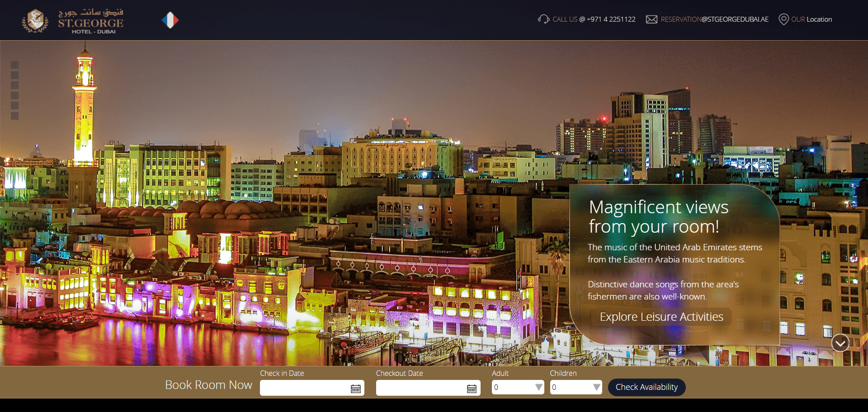This screenshot has width=868, height=412.
Task: Click the circular scroll-down chevron icon
Action: (x=840, y=343)
